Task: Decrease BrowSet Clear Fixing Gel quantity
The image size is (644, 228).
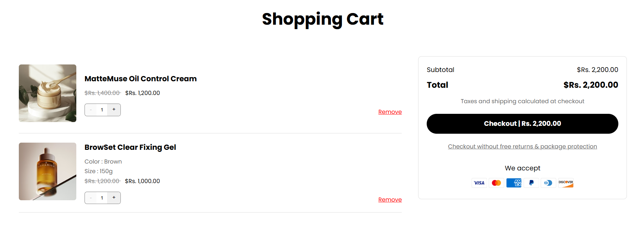Action: point(91,198)
